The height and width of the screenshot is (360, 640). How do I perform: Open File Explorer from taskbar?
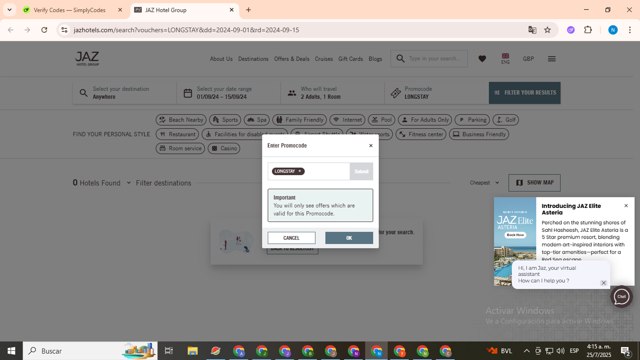[x=192, y=351]
